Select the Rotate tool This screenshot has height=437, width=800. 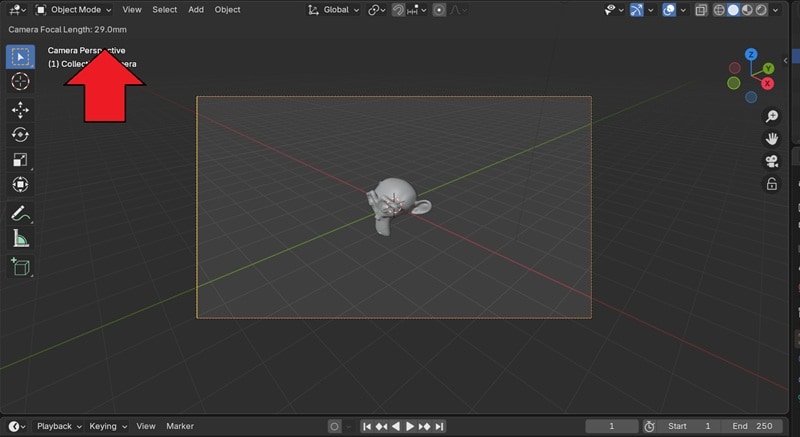[20, 135]
